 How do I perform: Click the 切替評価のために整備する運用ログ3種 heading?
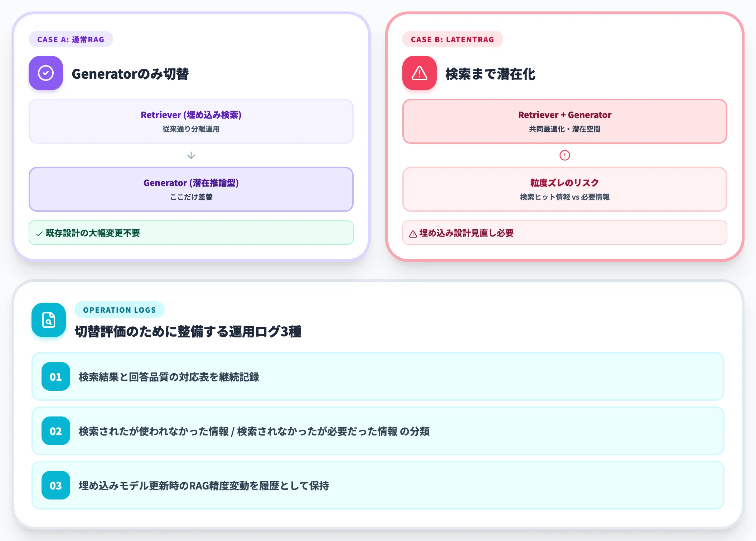188,331
